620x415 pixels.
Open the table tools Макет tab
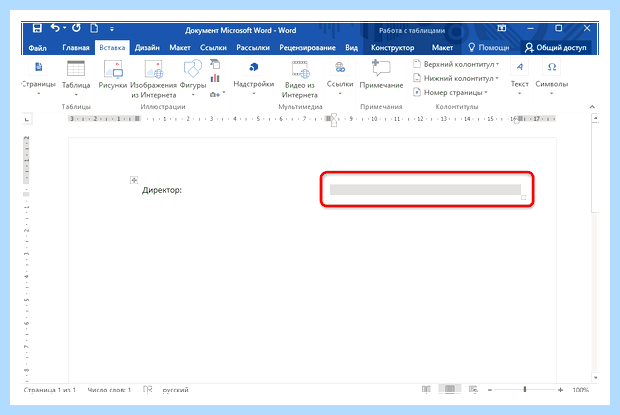442,48
